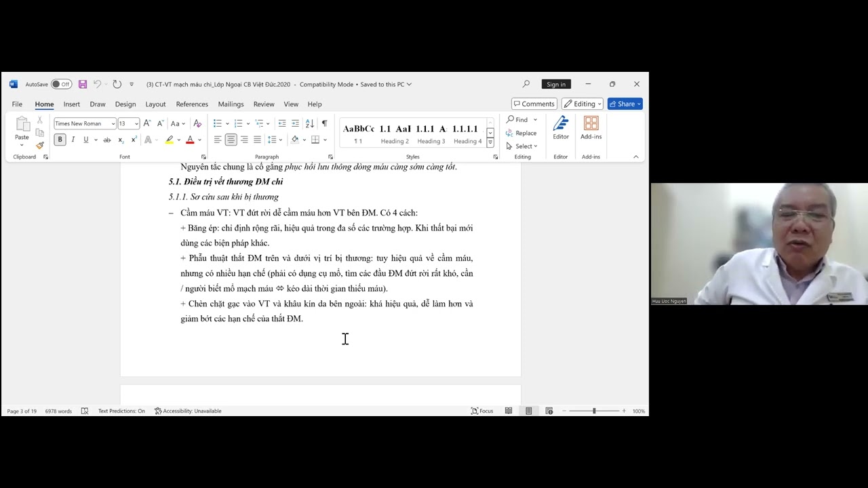This screenshot has height=488, width=868.
Task: Open the Editing mode dropdown
Action: (583, 104)
